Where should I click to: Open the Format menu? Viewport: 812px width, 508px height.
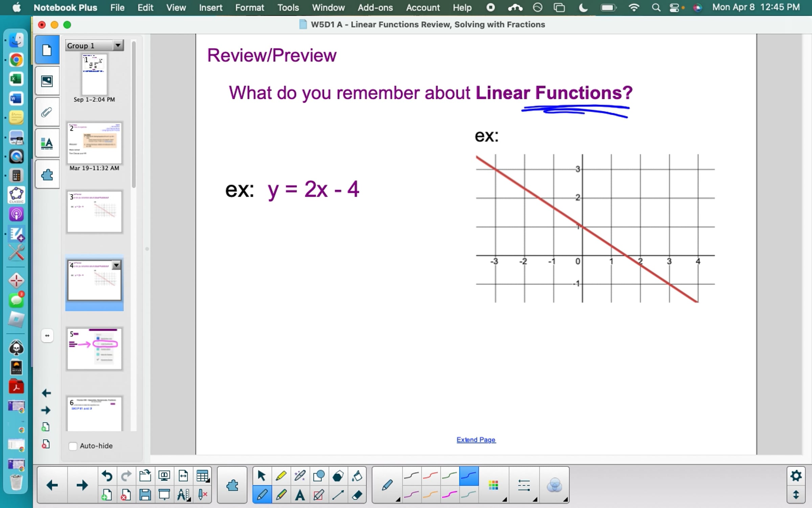249,7
